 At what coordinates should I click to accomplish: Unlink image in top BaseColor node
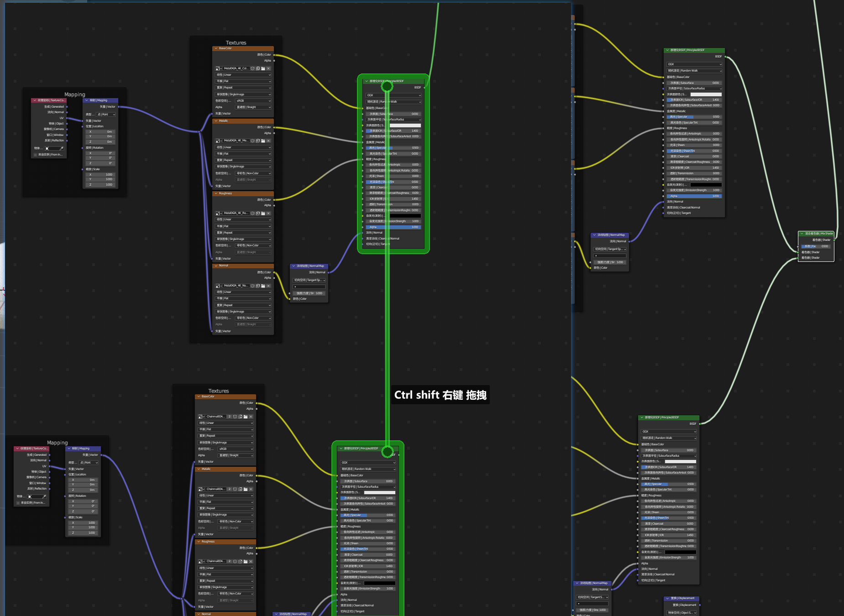(x=268, y=68)
